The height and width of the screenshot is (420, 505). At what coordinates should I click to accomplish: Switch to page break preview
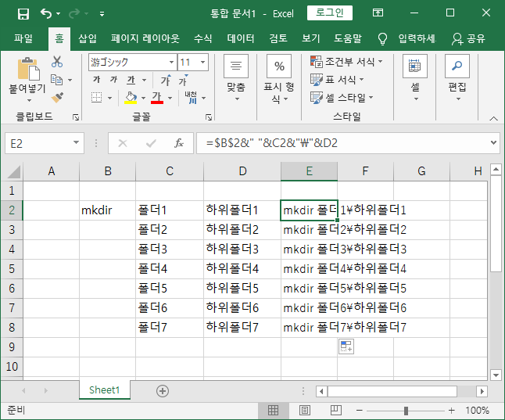click(335, 411)
